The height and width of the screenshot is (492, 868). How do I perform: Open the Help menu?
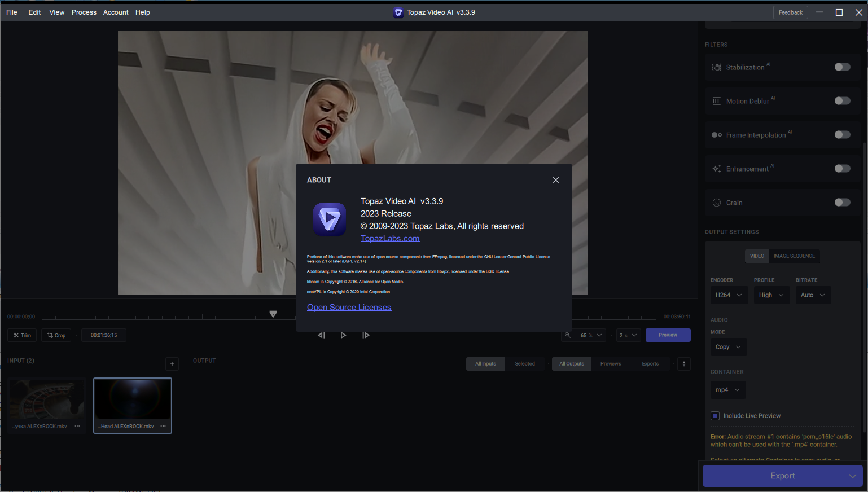tap(143, 12)
